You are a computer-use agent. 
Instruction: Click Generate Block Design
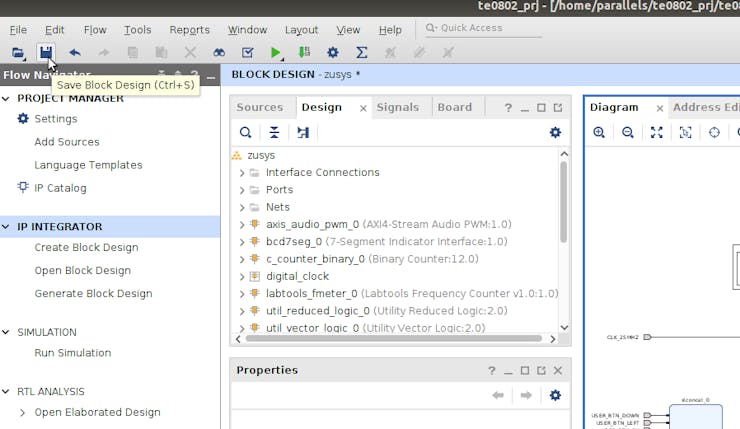click(93, 294)
